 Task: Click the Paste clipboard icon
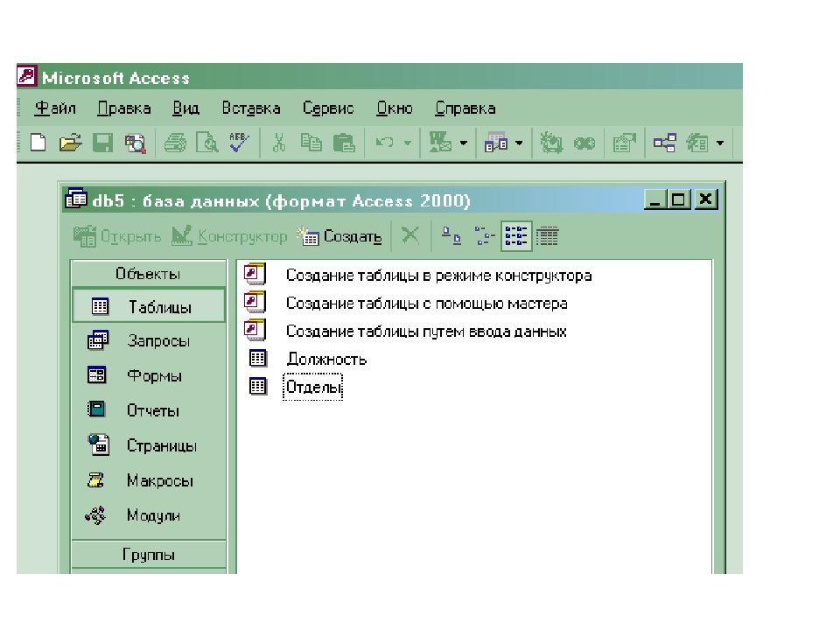(x=343, y=143)
